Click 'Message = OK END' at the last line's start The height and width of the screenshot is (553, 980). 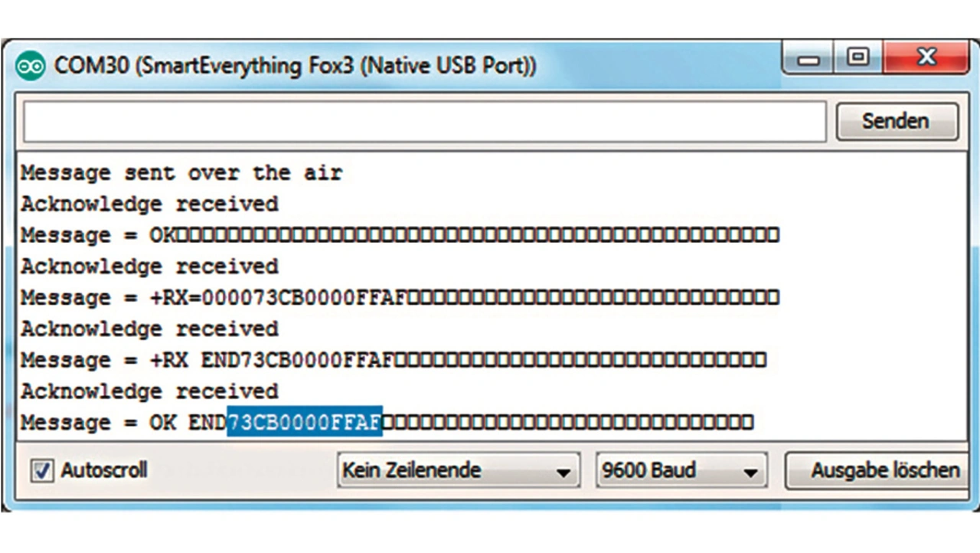pyautogui.click(x=122, y=422)
